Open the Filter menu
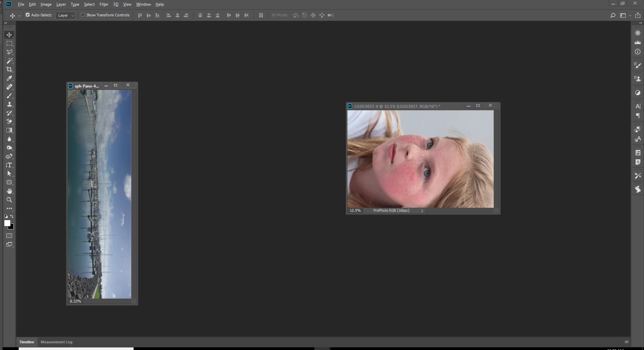The image size is (644, 350). pyautogui.click(x=104, y=4)
